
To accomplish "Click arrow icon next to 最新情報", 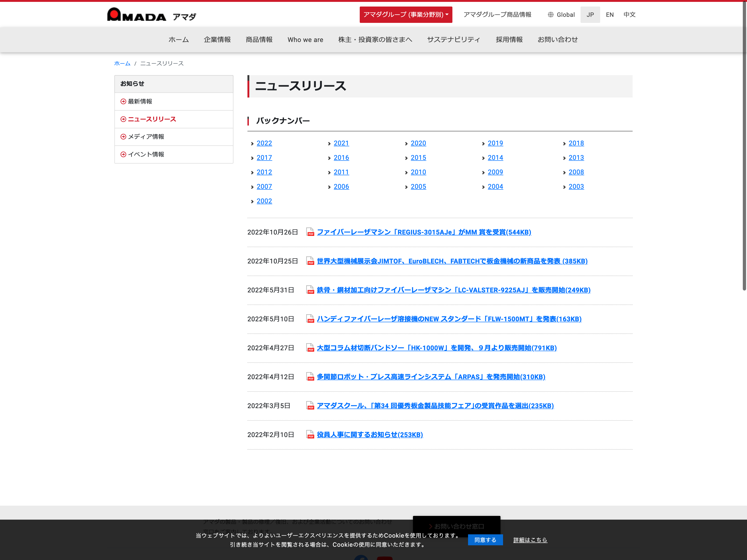I will [x=123, y=101].
